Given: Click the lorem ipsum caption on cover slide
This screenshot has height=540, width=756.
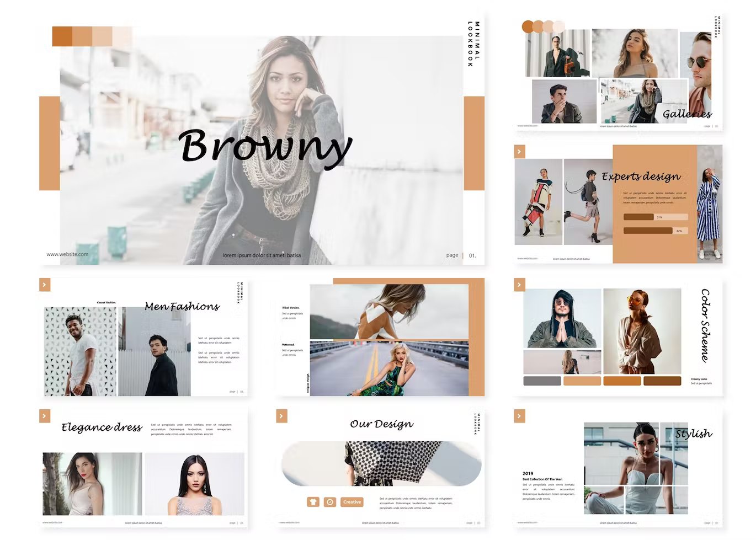Looking at the screenshot, I should [x=262, y=255].
